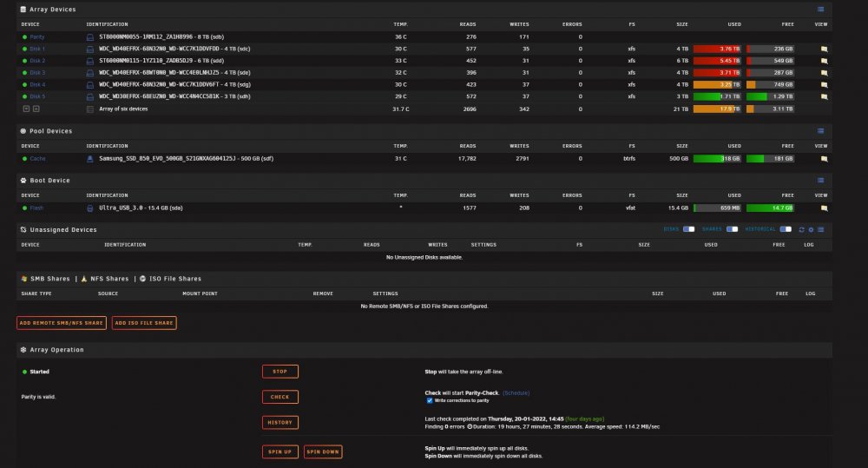Click the Flash free bar showing 14.7 GB
This screenshot has width=868, height=468.
770,208
